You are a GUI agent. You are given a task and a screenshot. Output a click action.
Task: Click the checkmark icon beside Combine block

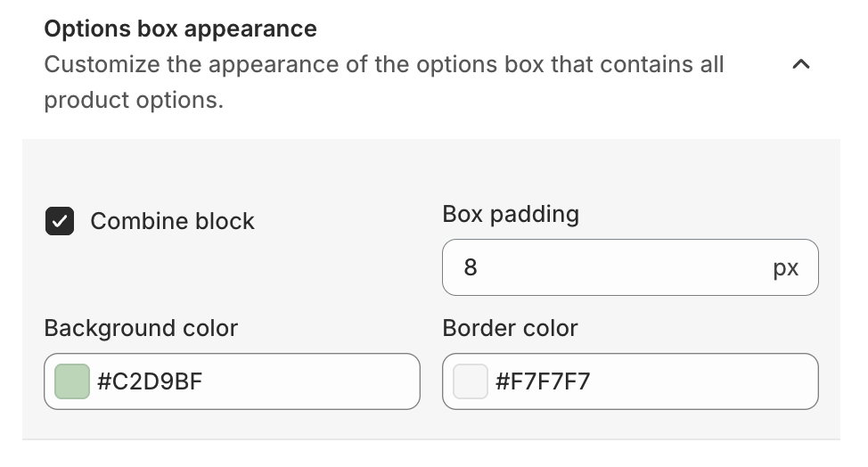point(61,221)
